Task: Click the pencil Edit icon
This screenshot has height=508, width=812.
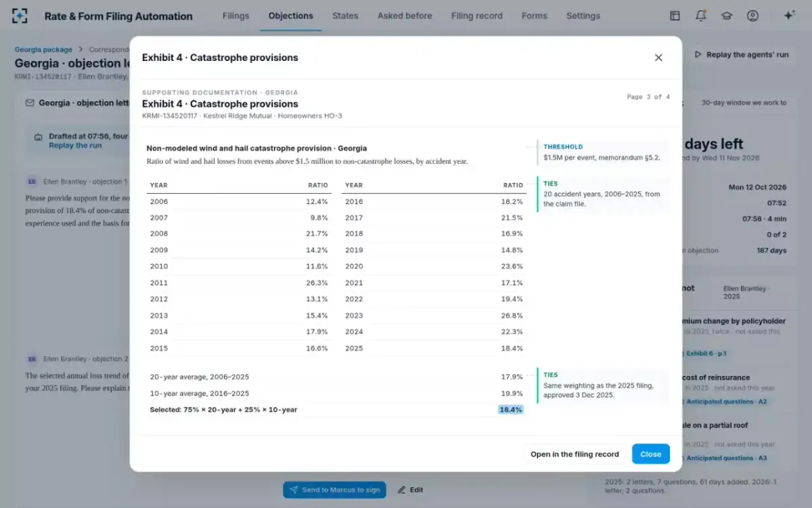Action: pos(401,490)
